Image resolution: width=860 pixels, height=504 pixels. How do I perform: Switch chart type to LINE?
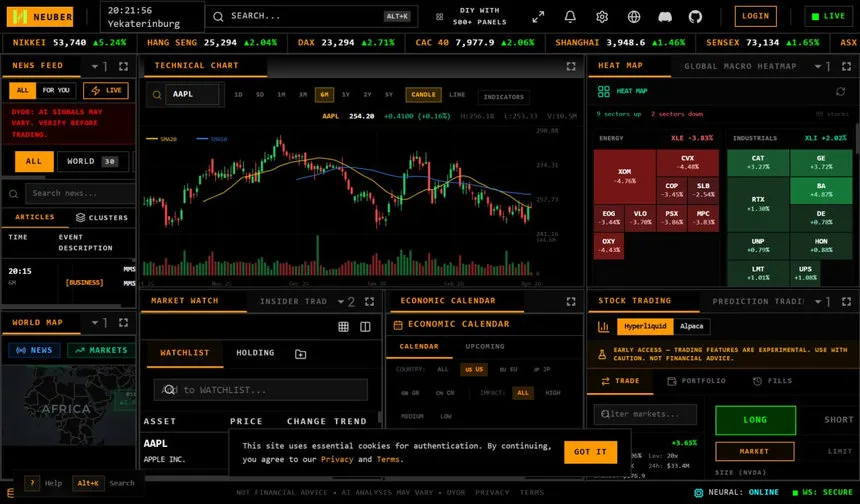tap(457, 95)
